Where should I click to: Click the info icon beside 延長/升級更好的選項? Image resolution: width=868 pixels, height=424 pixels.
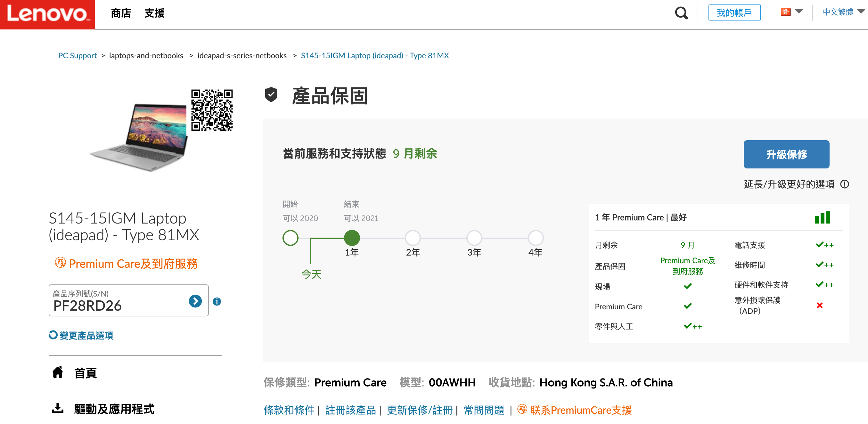pos(844,184)
